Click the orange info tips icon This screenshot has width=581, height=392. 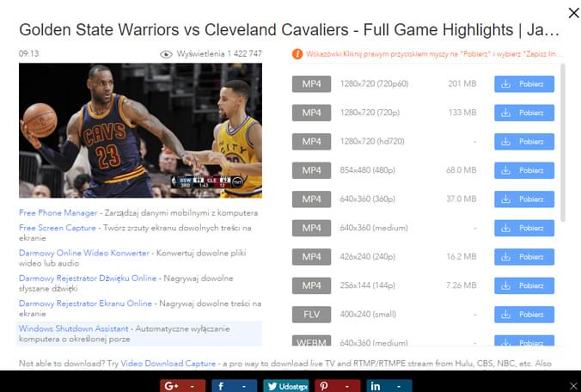pos(297,54)
